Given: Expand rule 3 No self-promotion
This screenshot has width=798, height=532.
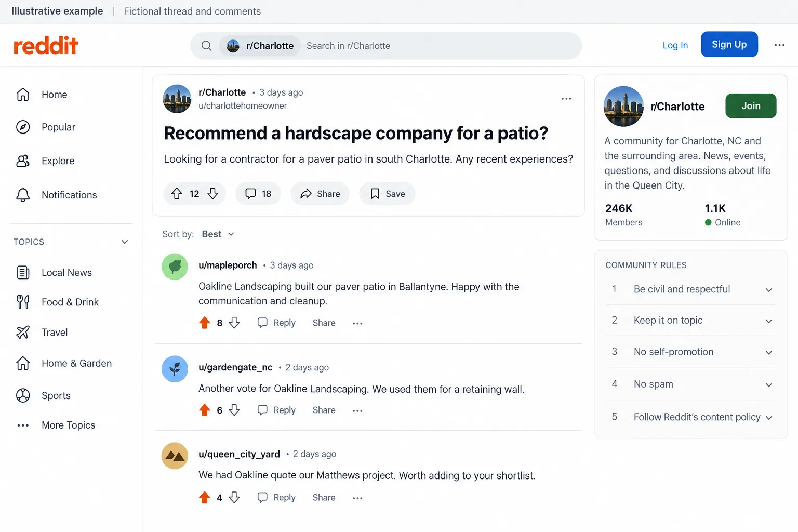Looking at the screenshot, I should click(x=769, y=353).
